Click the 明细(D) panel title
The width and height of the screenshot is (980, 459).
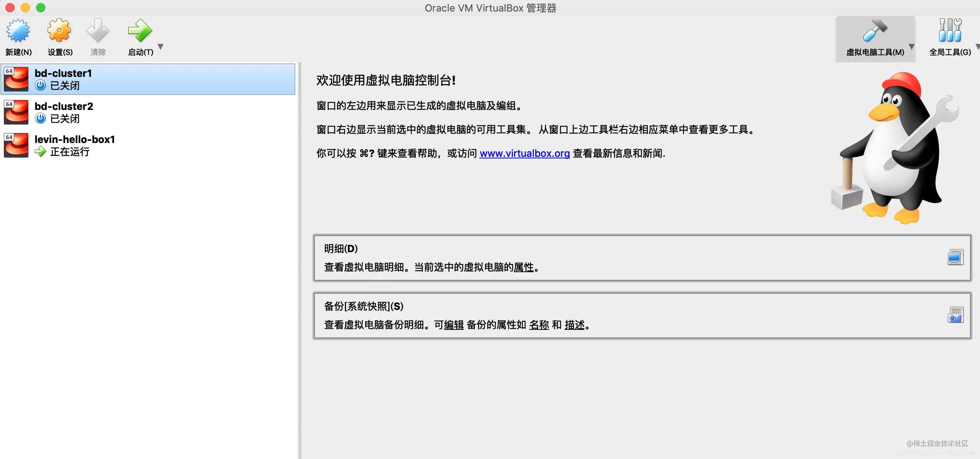click(341, 249)
